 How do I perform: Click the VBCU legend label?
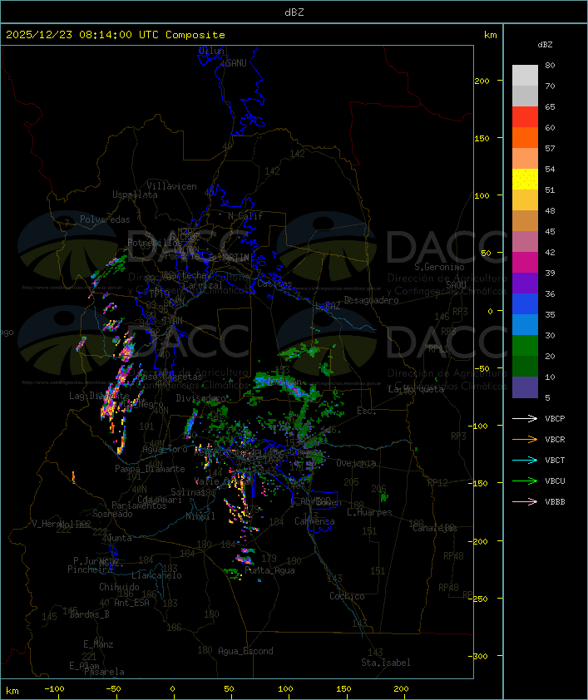[x=555, y=481]
